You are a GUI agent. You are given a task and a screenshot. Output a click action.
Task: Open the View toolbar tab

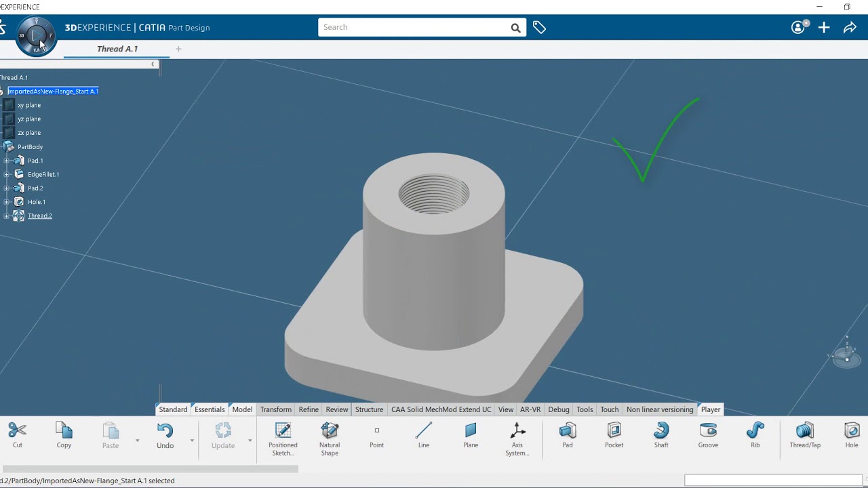506,409
